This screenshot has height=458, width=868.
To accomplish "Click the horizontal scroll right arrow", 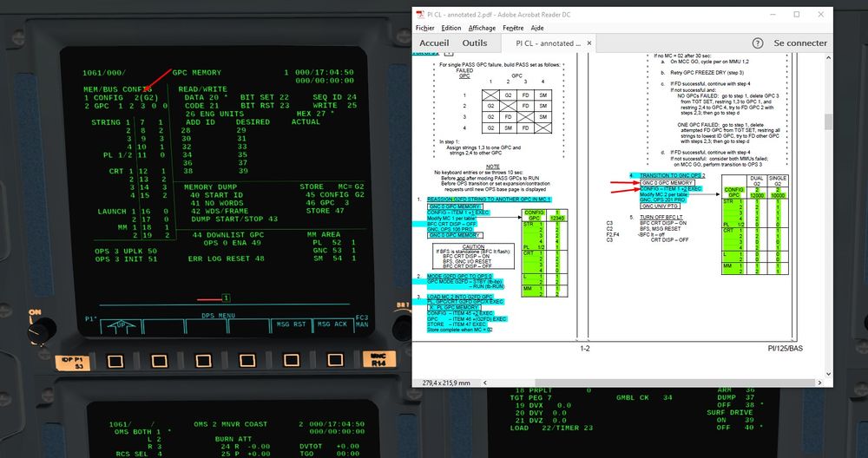I will [820, 383].
